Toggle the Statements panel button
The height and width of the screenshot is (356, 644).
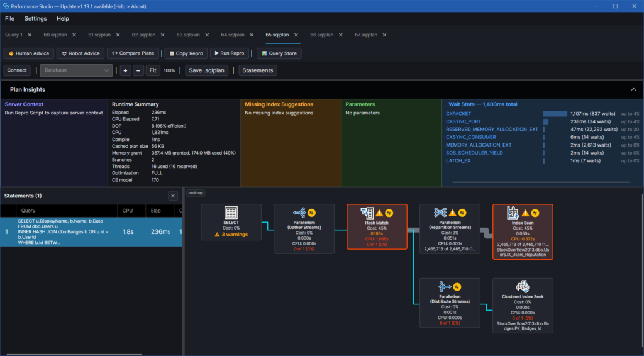click(257, 70)
